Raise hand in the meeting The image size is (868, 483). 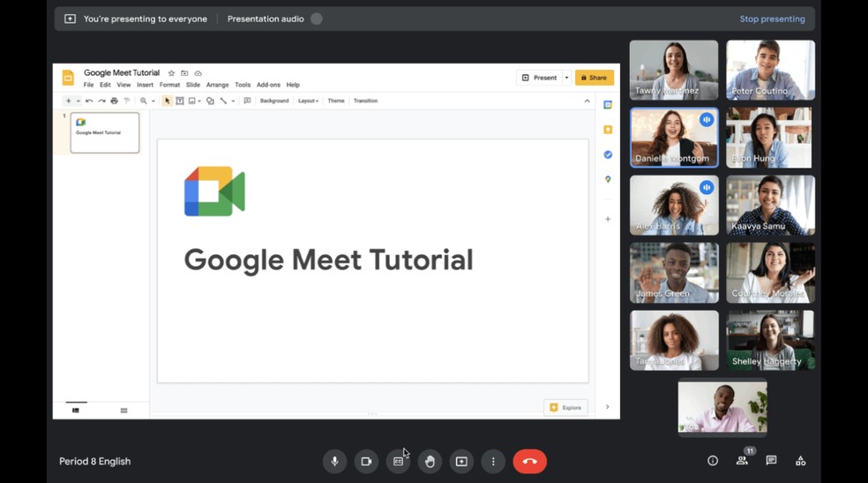click(x=430, y=462)
